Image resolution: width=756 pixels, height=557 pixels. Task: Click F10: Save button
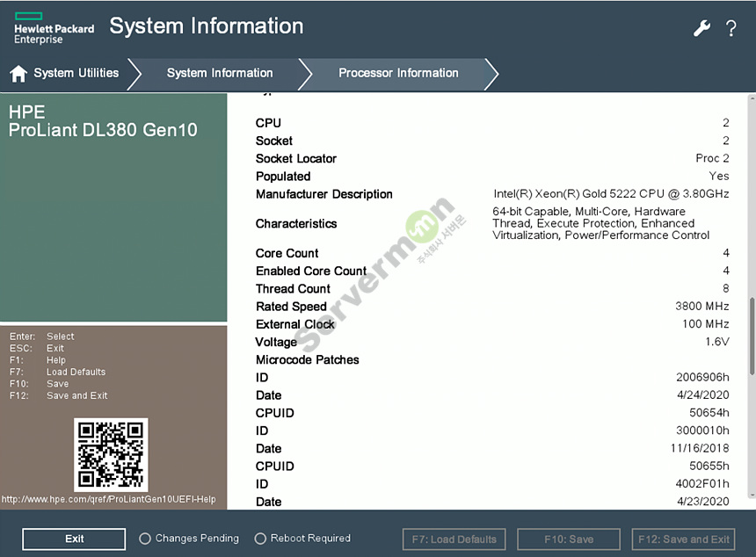click(569, 539)
